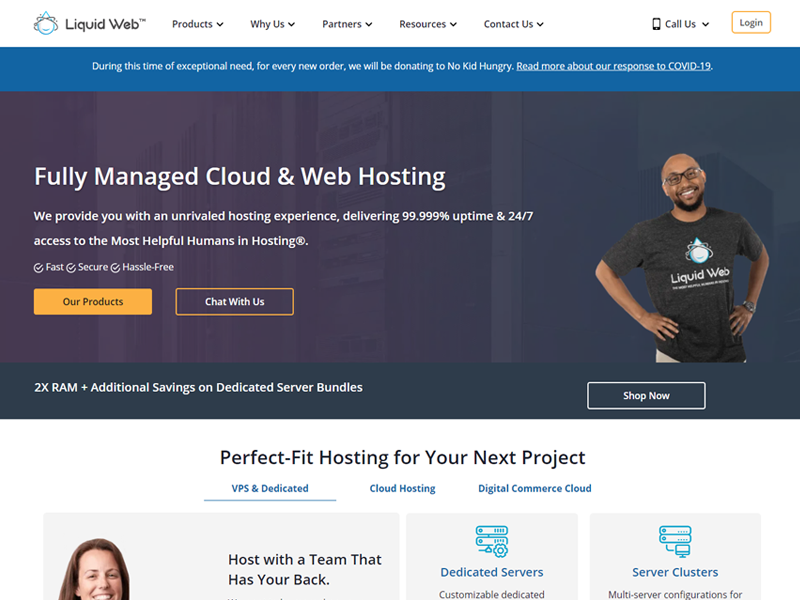
Task: Click the Server Clusters icon
Action: (x=675, y=541)
